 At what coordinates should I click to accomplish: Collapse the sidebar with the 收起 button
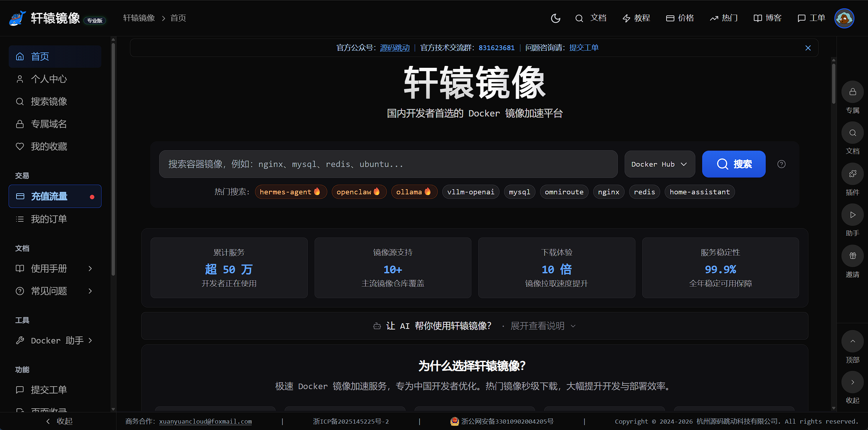tap(59, 421)
